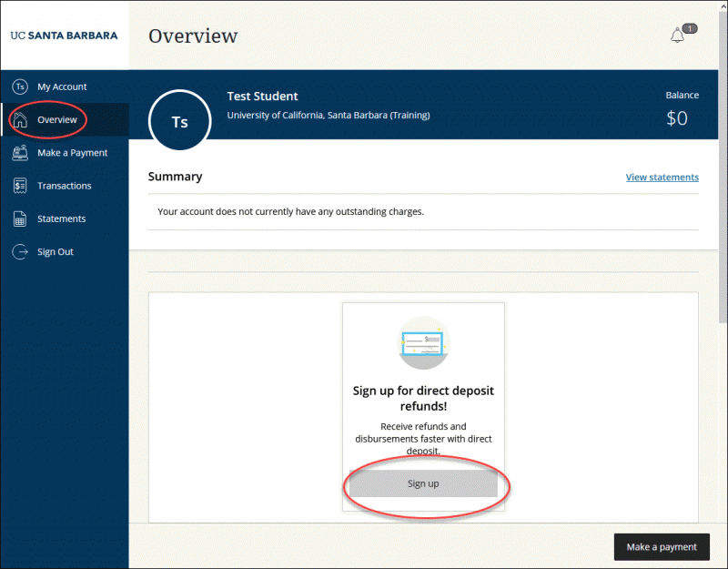The width and height of the screenshot is (728, 569).
Task: Go to Make a Payment sidebar label
Action: pyautogui.click(x=72, y=153)
